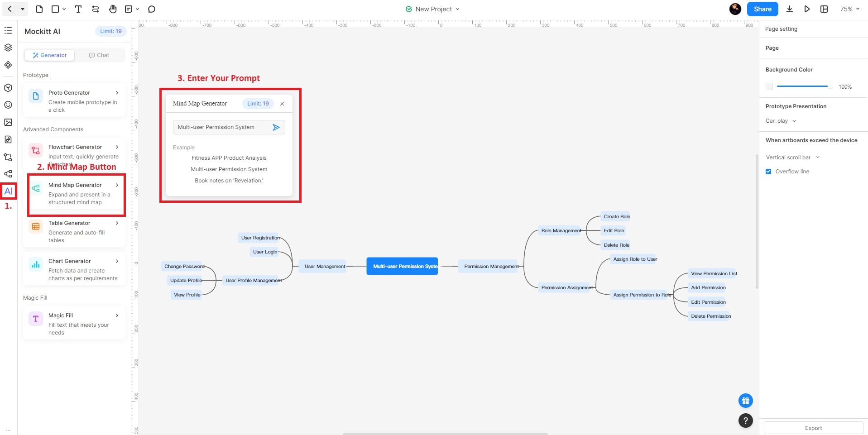
Task: Select the Hand pan tool
Action: (x=113, y=9)
